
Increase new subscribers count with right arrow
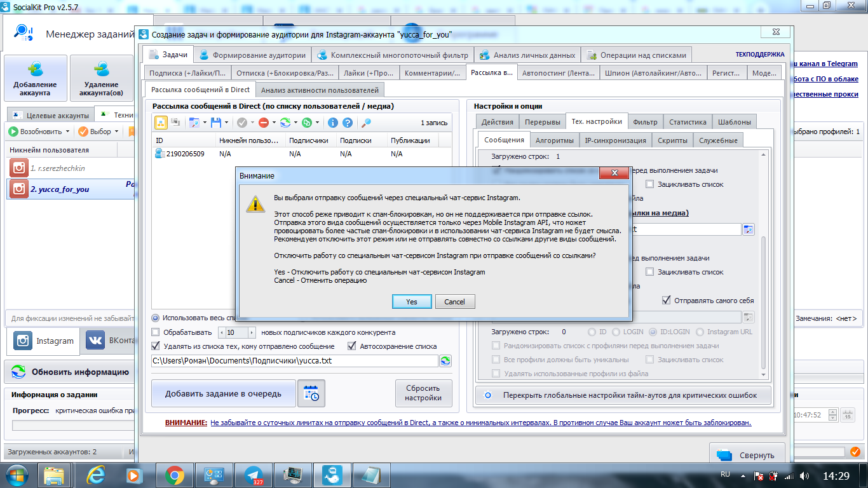(x=252, y=332)
